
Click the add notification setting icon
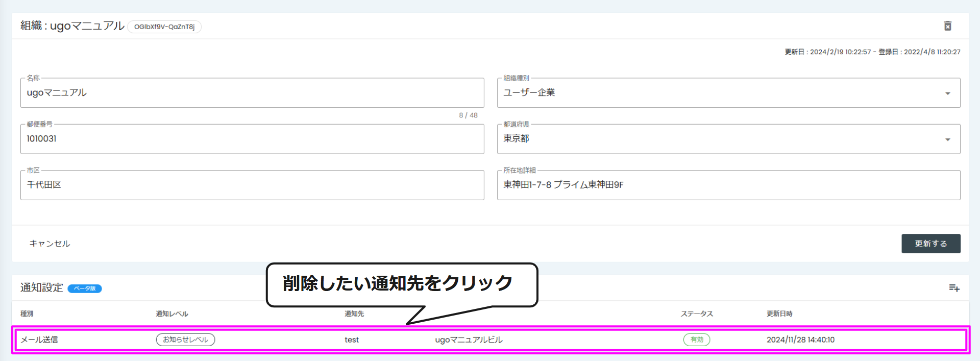954,288
